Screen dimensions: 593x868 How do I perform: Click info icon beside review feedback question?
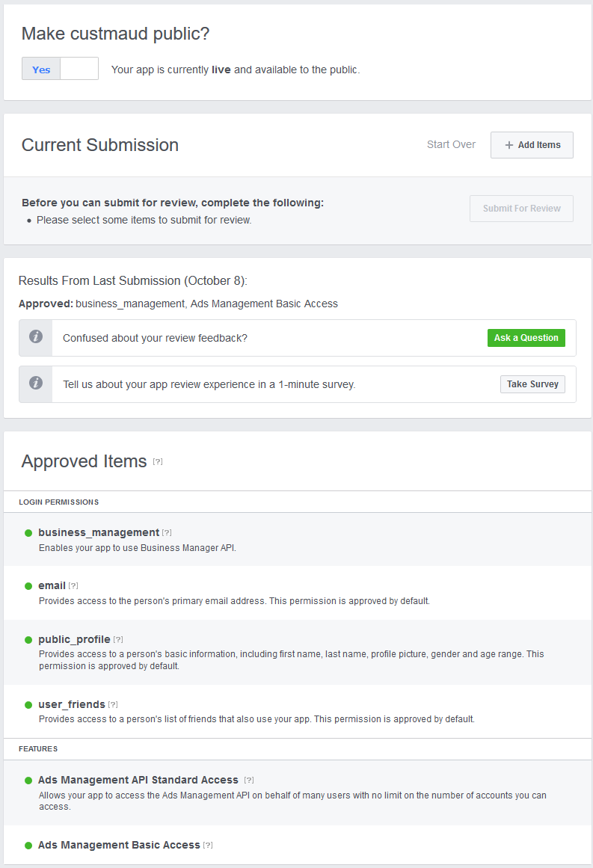point(36,337)
